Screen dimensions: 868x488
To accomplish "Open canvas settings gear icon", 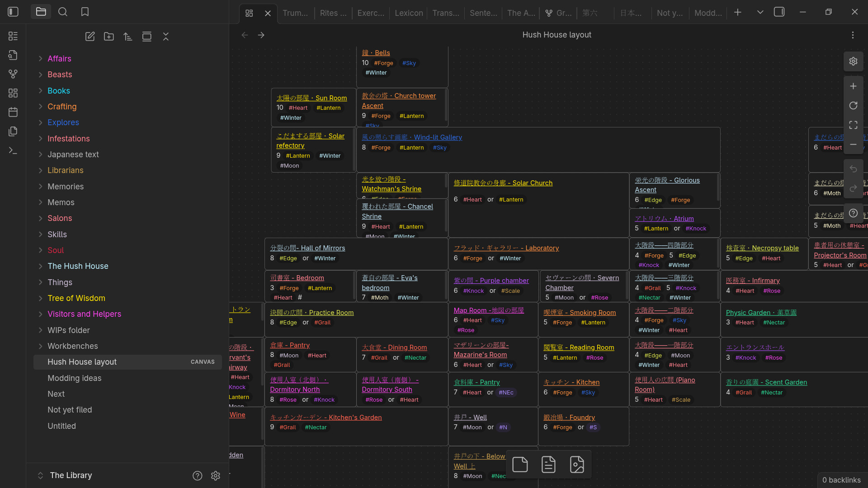I will [853, 61].
